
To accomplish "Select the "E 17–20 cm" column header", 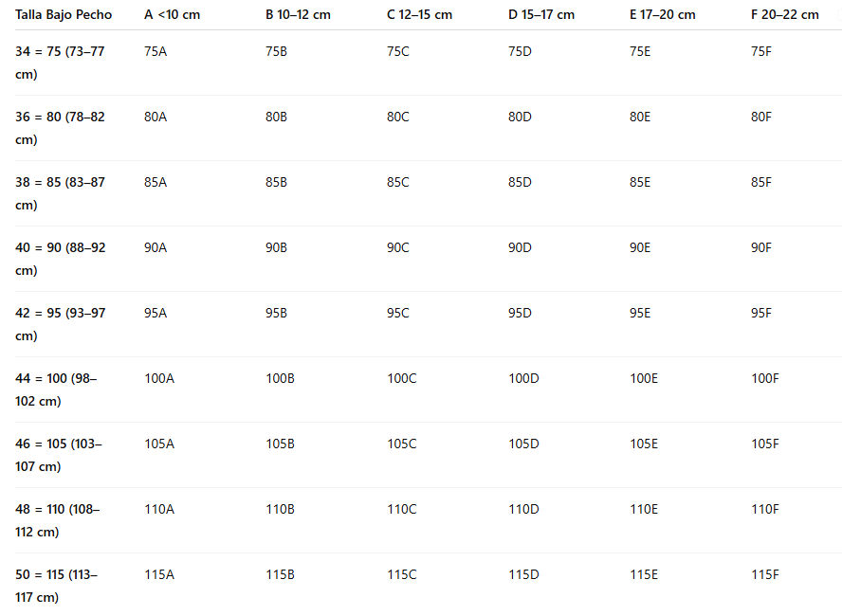I will point(662,15).
